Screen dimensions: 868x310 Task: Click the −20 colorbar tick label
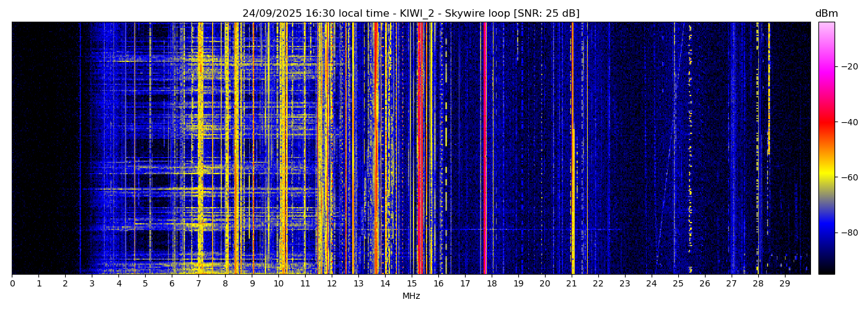[x=848, y=66]
